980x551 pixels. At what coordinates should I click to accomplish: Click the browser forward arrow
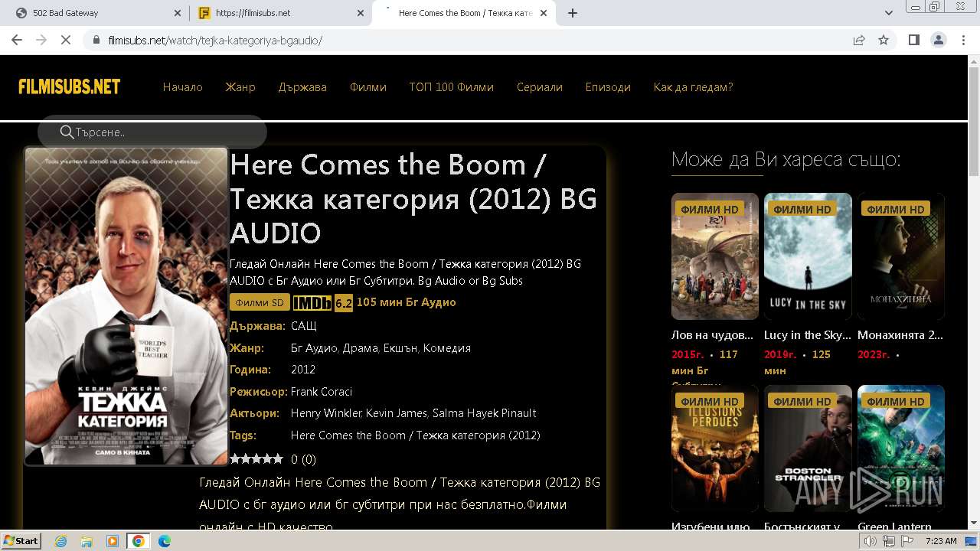click(x=41, y=40)
